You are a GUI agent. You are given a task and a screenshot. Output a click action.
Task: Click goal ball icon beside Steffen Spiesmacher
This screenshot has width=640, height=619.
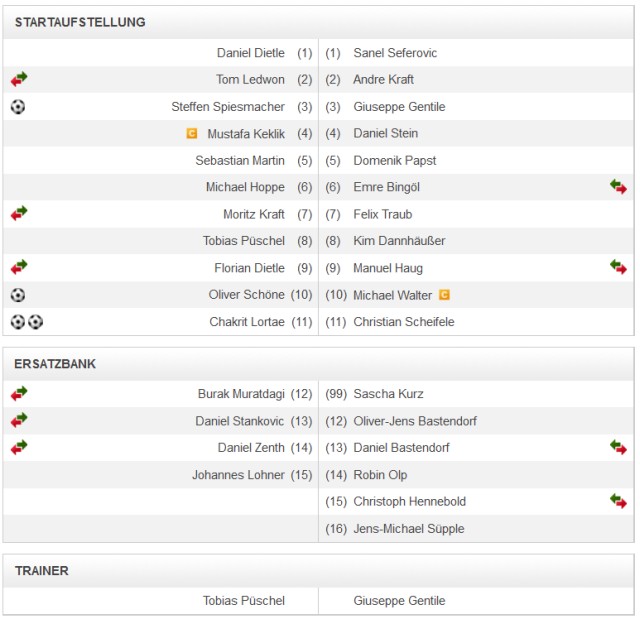(x=18, y=107)
